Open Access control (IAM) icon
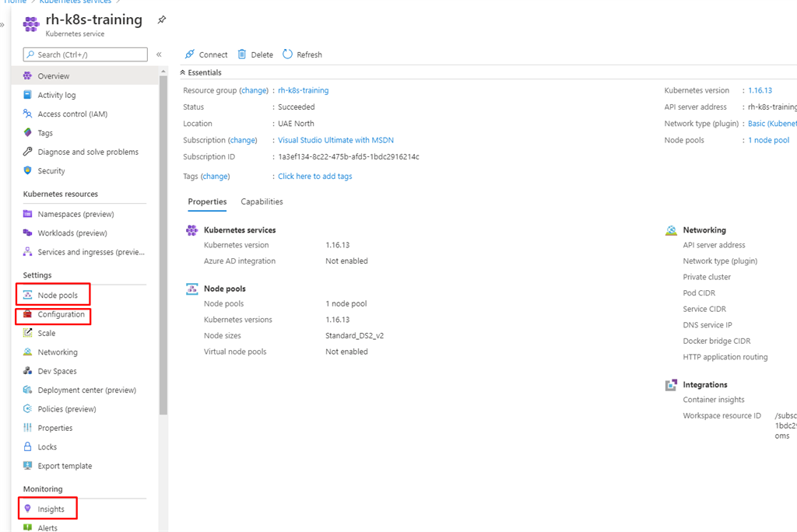 (28, 114)
